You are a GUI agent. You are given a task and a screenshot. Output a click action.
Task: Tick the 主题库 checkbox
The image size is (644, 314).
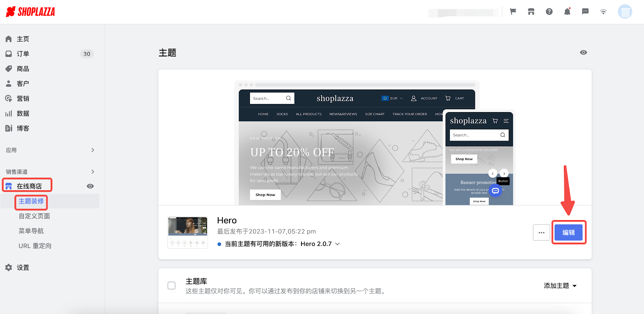[171, 285]
